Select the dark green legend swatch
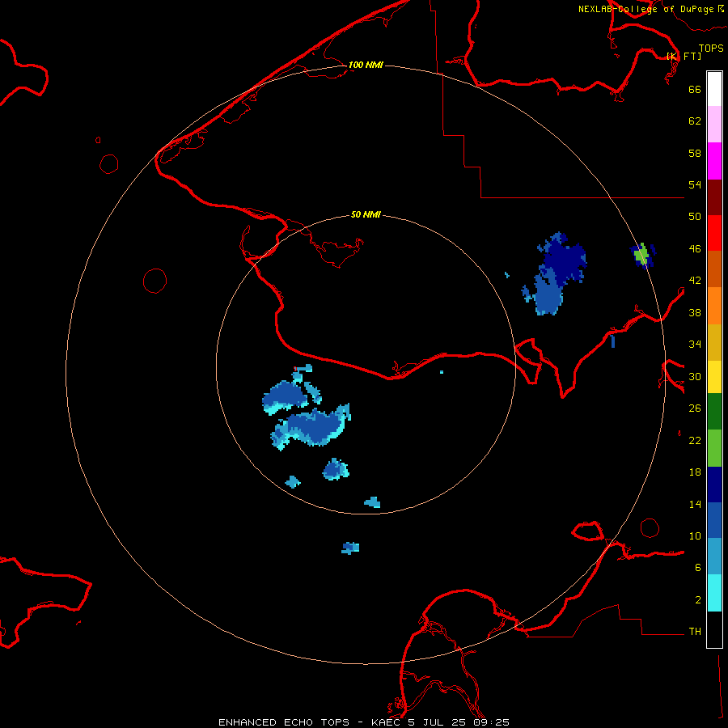 714,412
